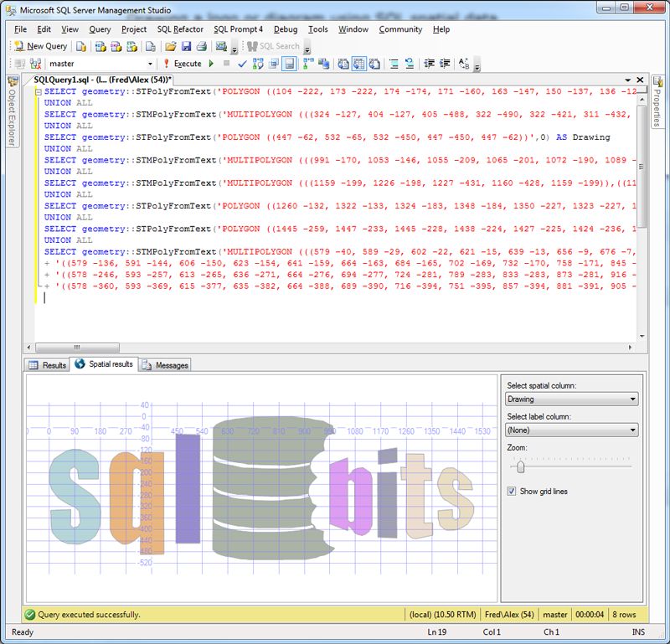Viewport: 670px width, 644px height.
Task: Click the Cancel Executing Query stop icon
Action: [226, 64]
